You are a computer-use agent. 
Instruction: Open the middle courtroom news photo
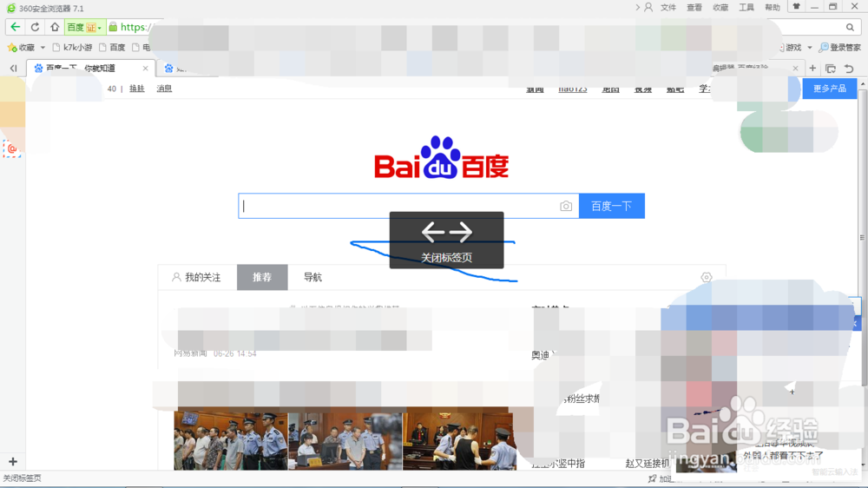(x=345, y=441)
